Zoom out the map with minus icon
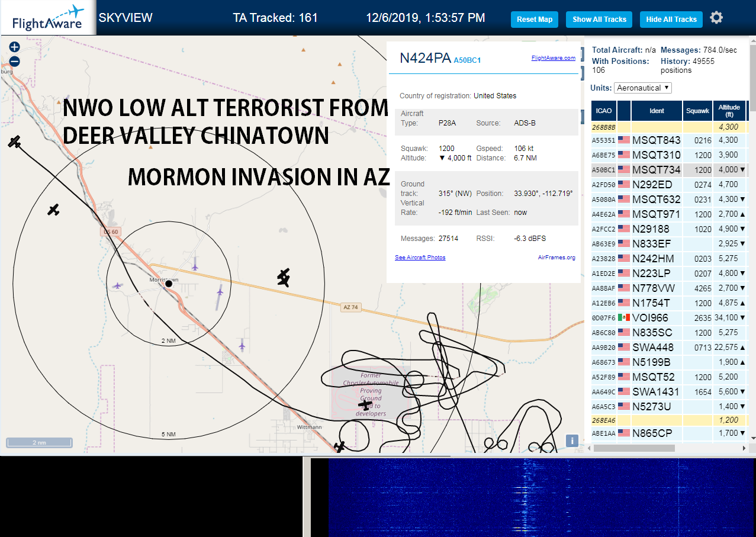This screenshot has height=537, width=756. tap(15, 61)
